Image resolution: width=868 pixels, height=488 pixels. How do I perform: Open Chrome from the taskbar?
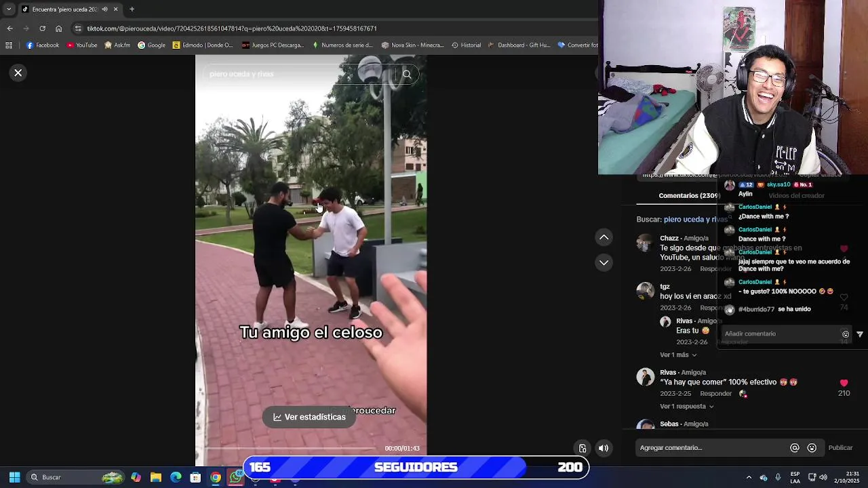coord(215,477)
